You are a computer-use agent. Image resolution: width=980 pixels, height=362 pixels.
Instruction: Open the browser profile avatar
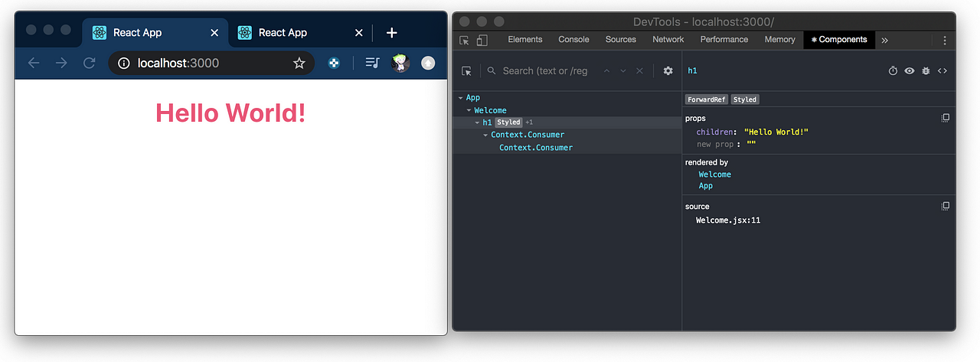[400, 64]
